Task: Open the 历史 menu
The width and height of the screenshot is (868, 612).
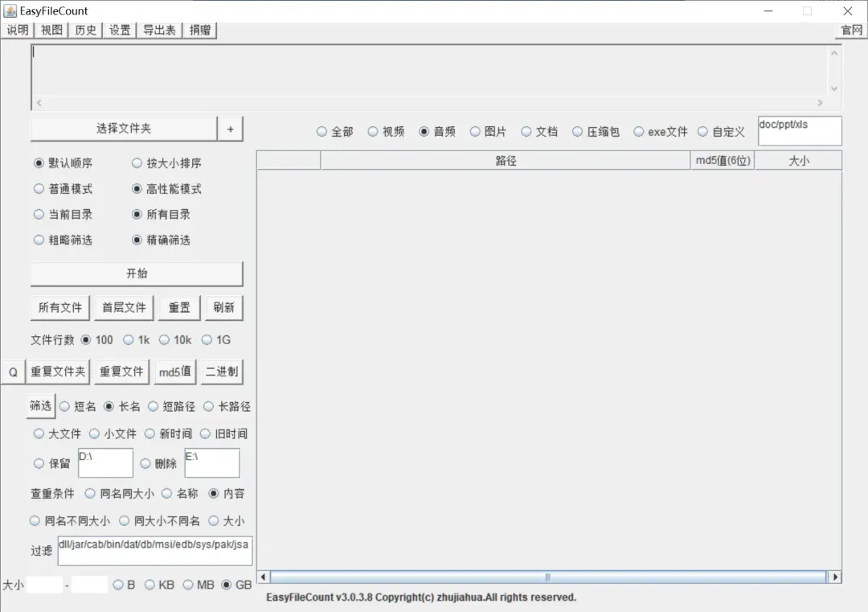Action: [x=85, y=30]
